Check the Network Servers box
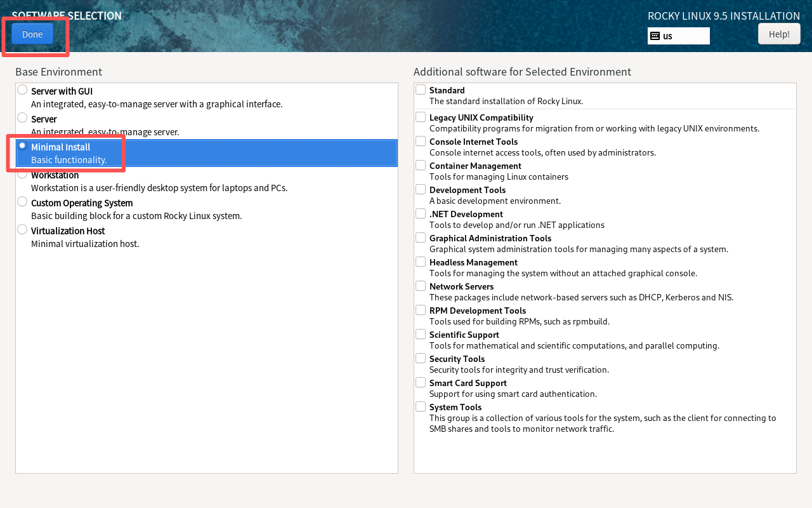The height and width of the screenshot is (508, 812). point(421,286)
